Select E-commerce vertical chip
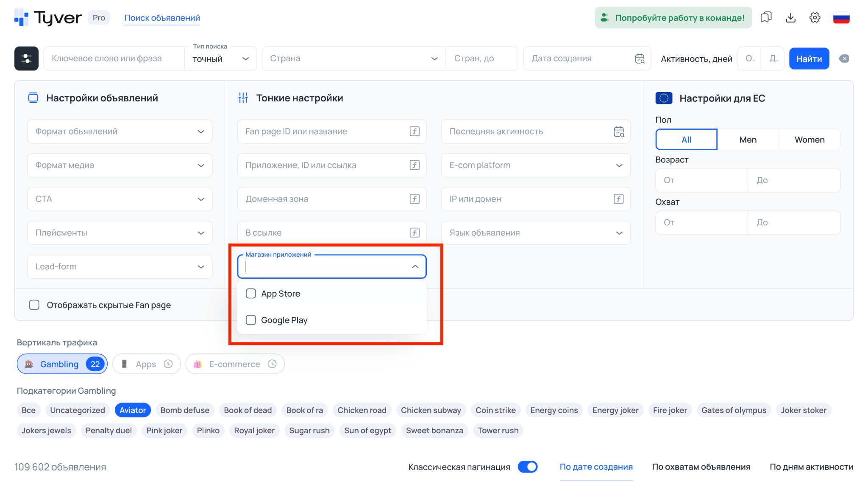Screen dimensions: 868x490 tap(235, 364)
